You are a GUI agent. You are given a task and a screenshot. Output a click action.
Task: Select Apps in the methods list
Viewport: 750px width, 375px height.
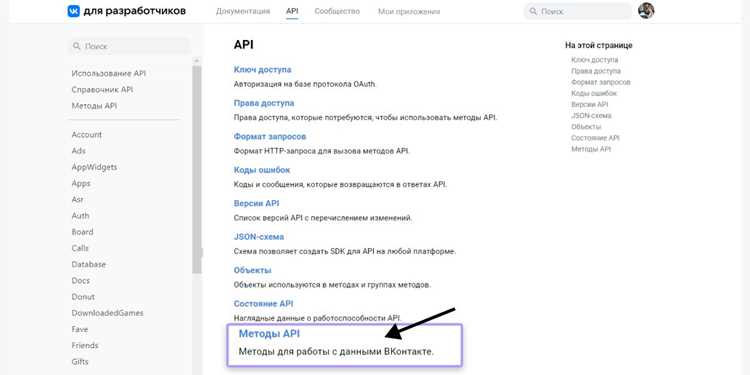point(81,184)
